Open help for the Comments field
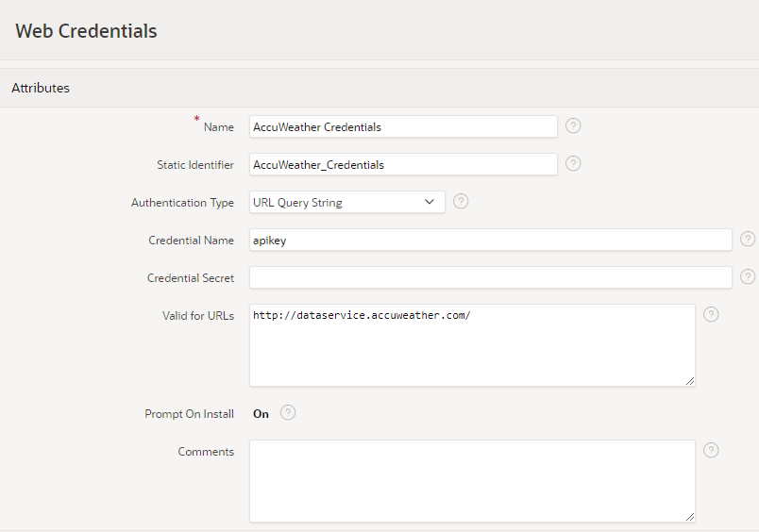759x532 pixels. coord(711,450)
